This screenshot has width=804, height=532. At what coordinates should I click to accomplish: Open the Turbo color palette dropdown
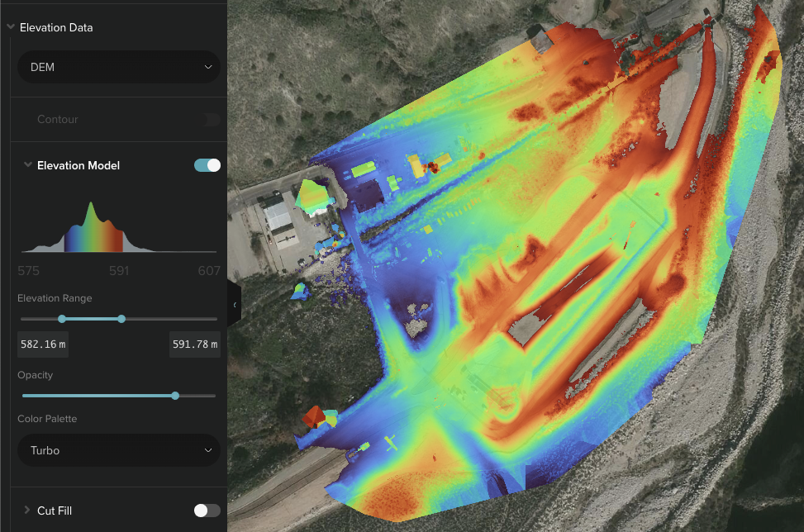click(118, 450)
